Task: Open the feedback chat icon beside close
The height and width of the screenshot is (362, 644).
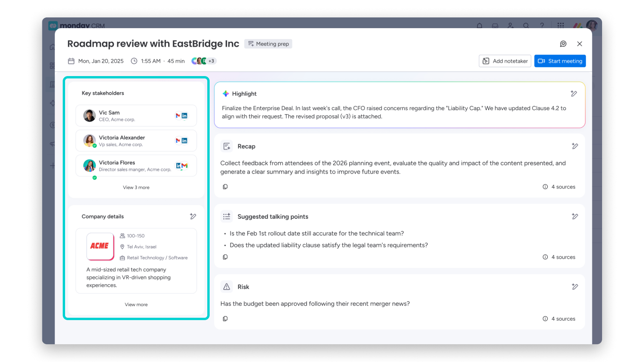Action: pos(563,44)
